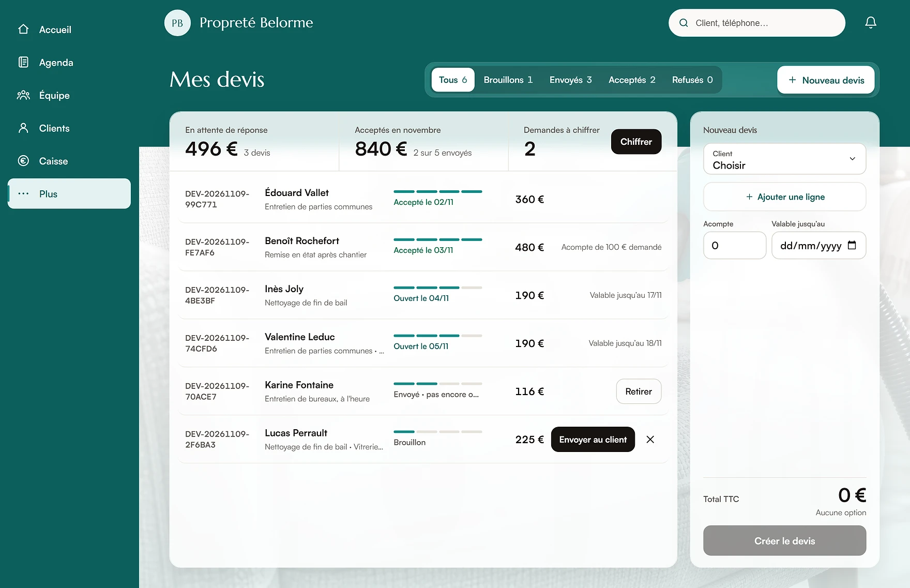Click the search magnifier icon
The height and width of the screenshot is (588, 910).
pyautogui.click(x=684, y=23)
